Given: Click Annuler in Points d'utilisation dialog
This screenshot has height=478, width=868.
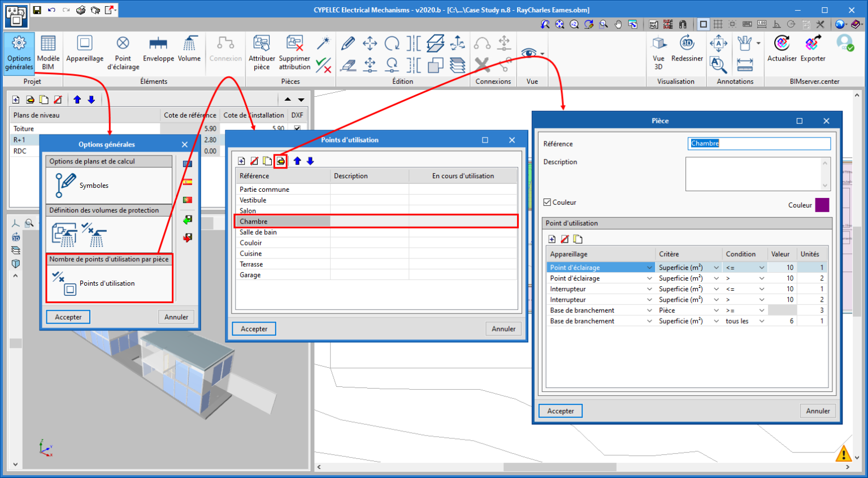Looking at the screenshot, I should coord(503,329).
